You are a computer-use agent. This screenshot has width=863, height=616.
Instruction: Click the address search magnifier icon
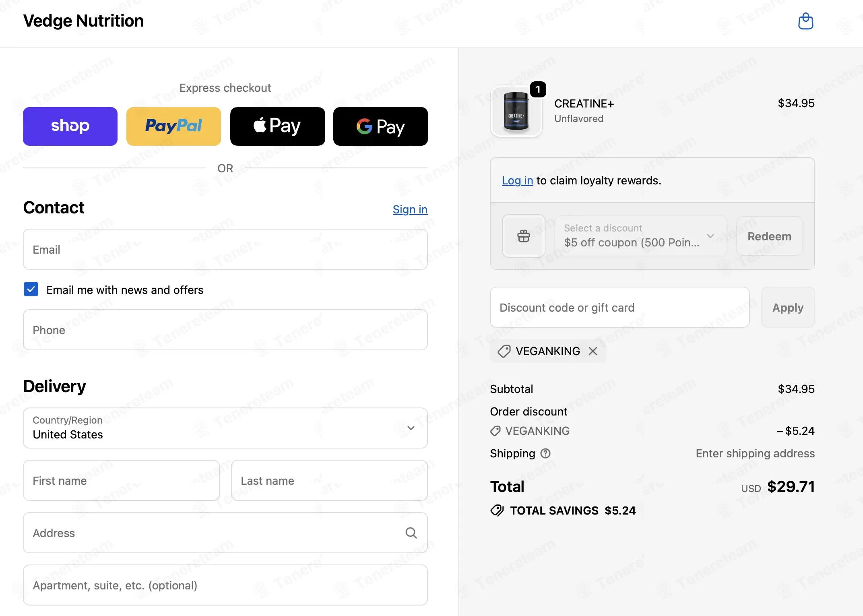tap(411, 533)
